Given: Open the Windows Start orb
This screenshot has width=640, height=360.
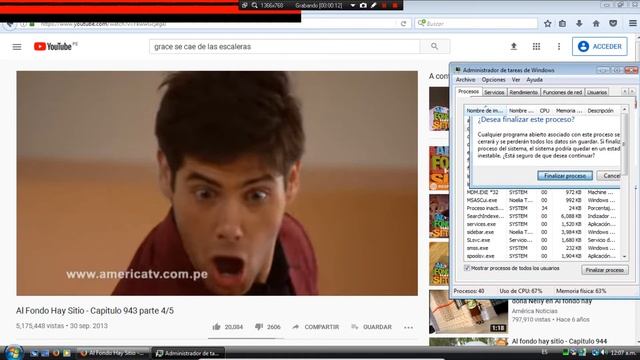Looking at the screenshot, I should click(x=13, y=352).
